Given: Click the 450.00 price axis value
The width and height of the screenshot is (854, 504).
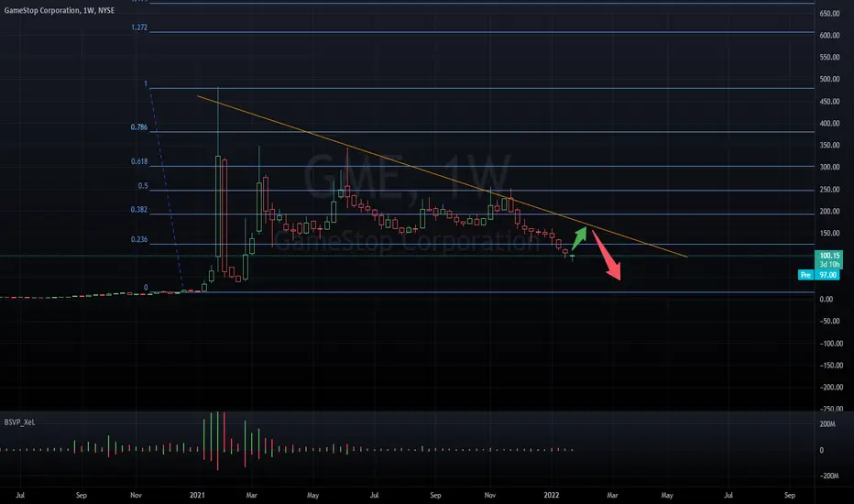Looking at the screenshot, I should coord(829,102).
